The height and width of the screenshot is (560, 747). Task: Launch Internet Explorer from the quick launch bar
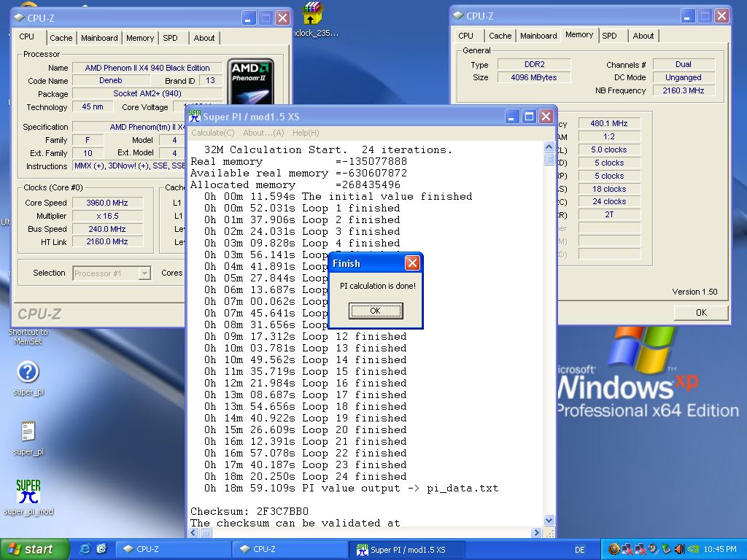click(x=85, y=549)
